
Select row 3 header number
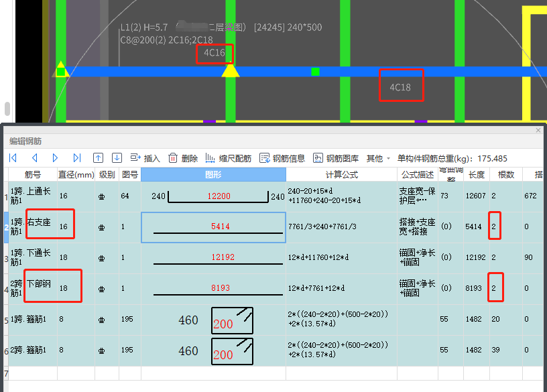point(6,259)
